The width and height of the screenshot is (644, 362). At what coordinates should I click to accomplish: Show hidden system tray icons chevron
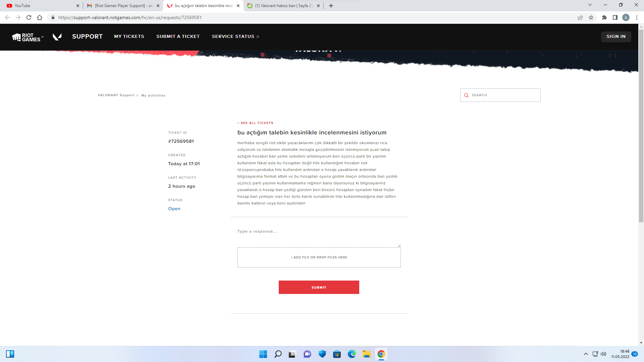click(586, 354)
